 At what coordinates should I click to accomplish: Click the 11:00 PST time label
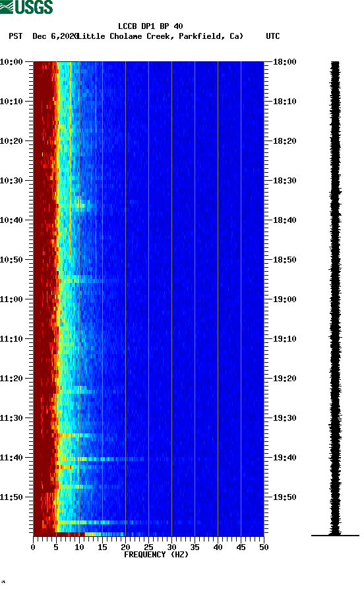coord(11,299)
